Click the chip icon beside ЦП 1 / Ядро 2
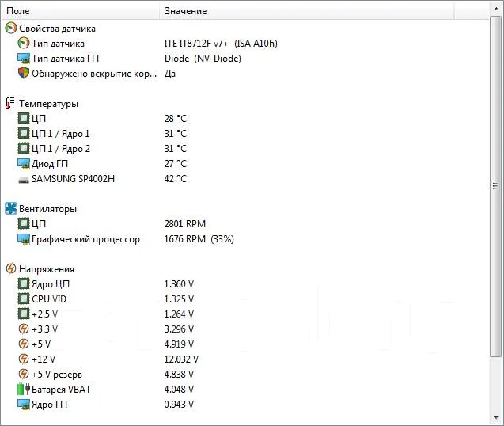The height and width of the screenshot is (426, 504). pos(24,148)
